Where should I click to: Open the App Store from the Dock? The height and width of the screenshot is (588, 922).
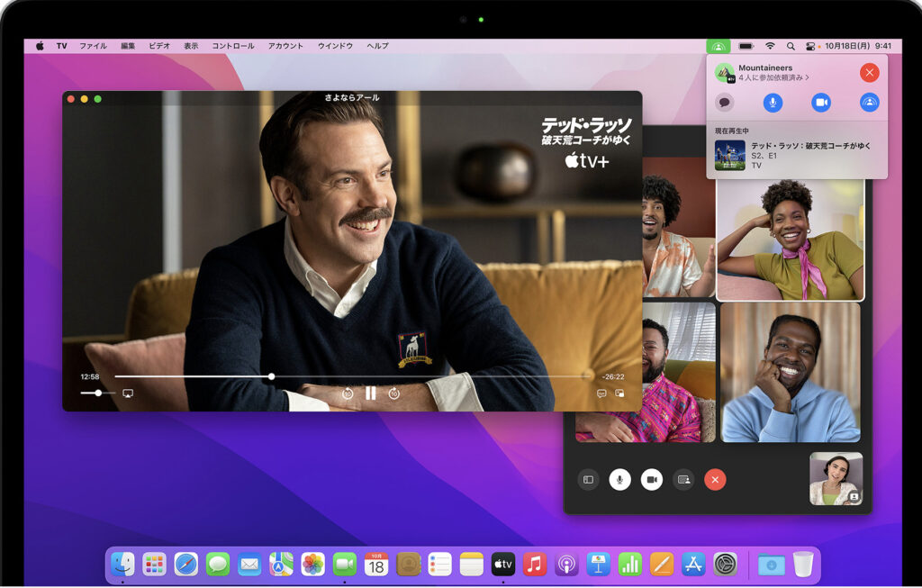694,565
